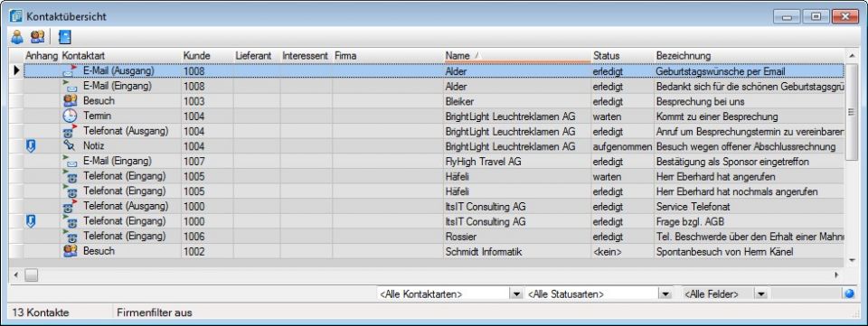Click the horizontal scrollbar right arrow
Screen dimensions: 868x326
coord(836,275)
